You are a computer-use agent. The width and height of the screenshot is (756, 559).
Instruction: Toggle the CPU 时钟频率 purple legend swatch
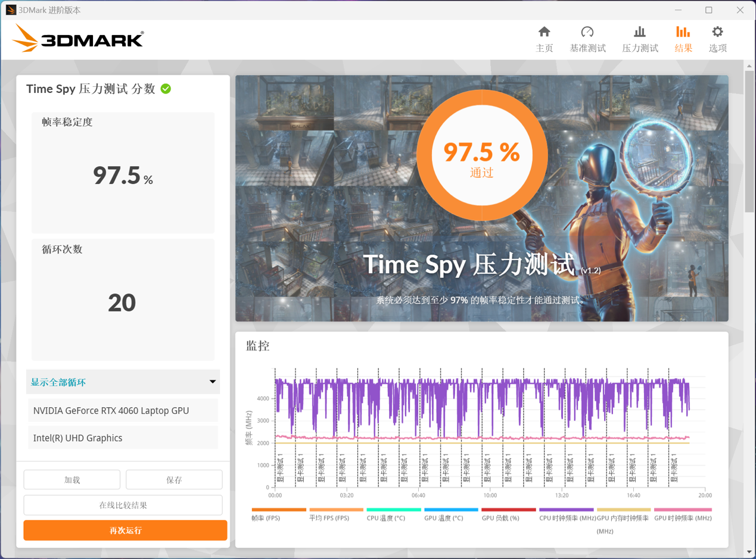pos(566,510)
